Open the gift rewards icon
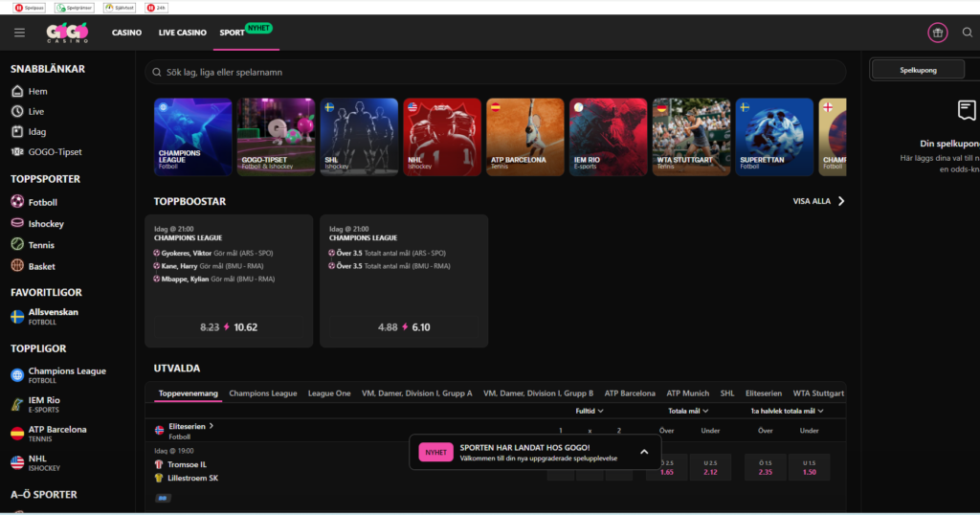This screenshot has height=515, width=980. coord(938,33)
